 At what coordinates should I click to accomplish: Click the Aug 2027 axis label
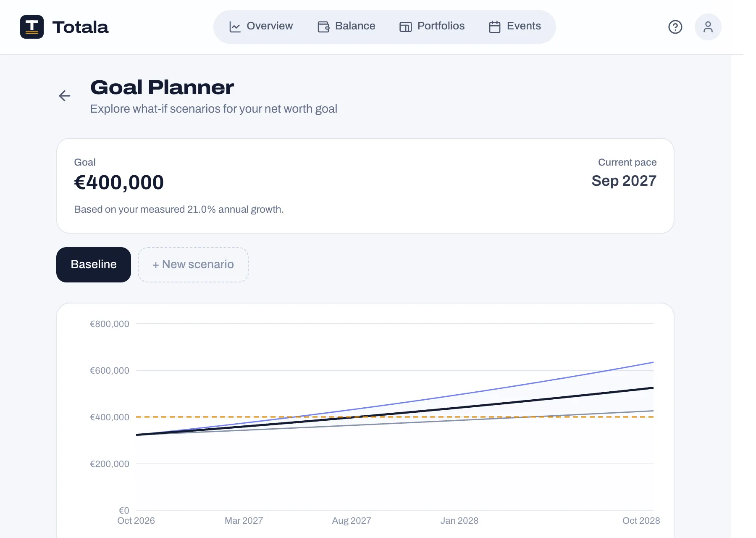tap(352, 521)
